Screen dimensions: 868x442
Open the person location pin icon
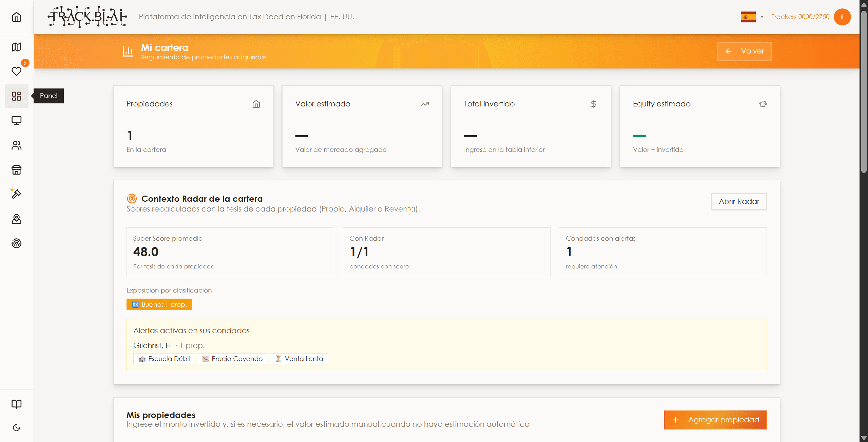coord(16,219)
